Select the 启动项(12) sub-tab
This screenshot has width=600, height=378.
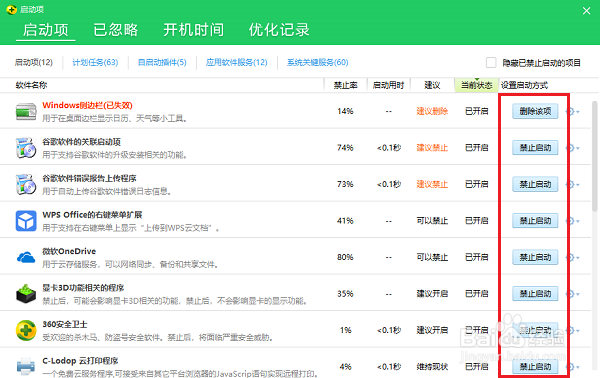pos(34,62)
